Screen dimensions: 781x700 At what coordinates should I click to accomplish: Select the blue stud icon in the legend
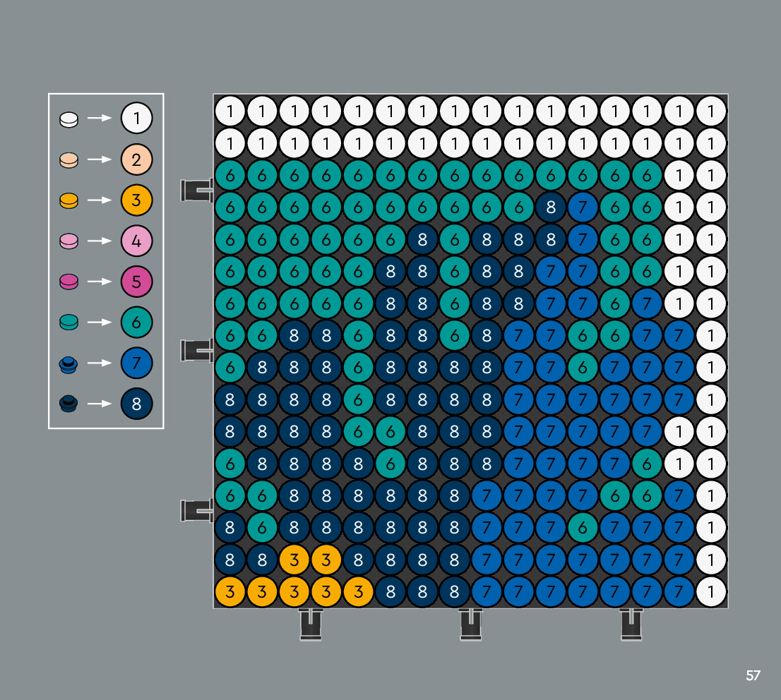pyautogui.click(x=68, y=363)
